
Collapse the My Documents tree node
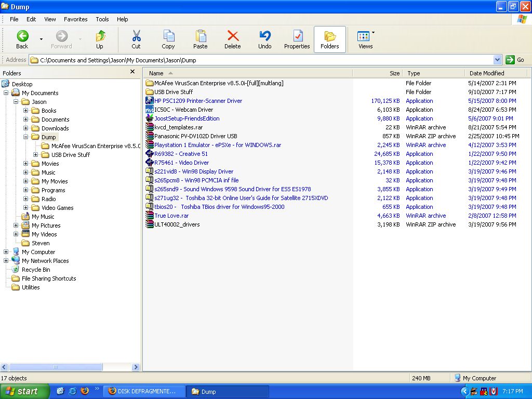(x=6, y=92)
